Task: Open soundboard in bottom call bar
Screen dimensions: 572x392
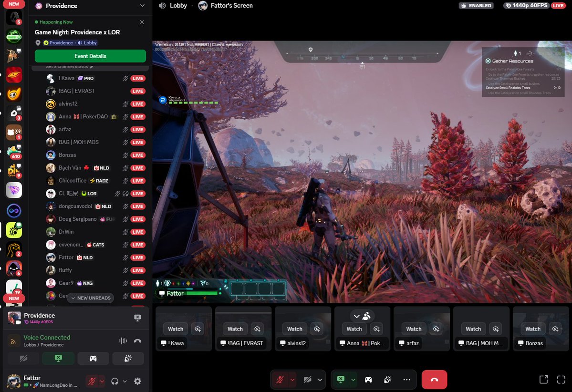Action: point(388,380)
